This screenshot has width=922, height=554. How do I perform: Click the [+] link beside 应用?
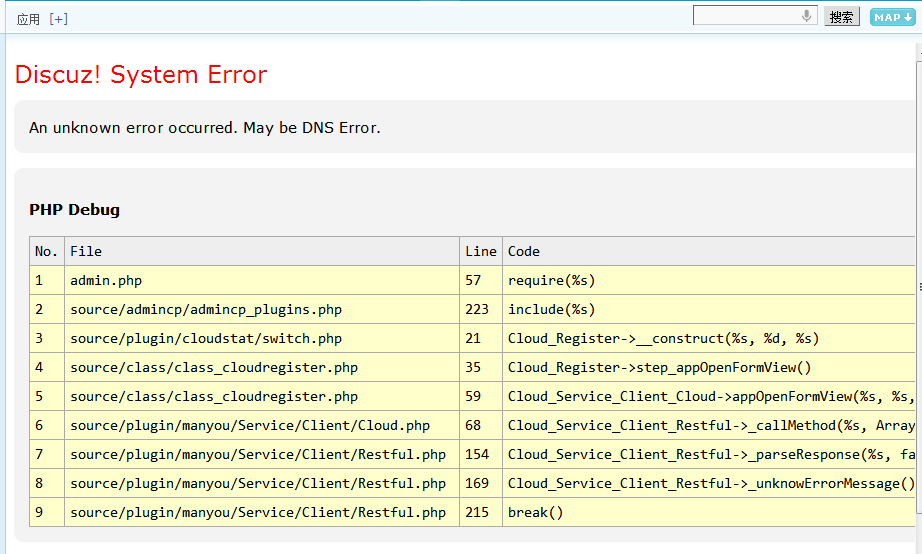point(59,19)
